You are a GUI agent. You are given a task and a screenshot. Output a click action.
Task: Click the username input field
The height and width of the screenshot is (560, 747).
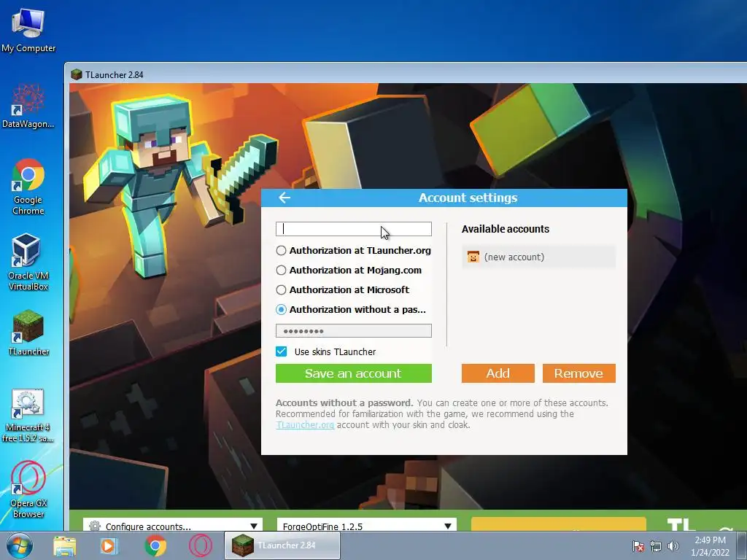coord(354,229)
